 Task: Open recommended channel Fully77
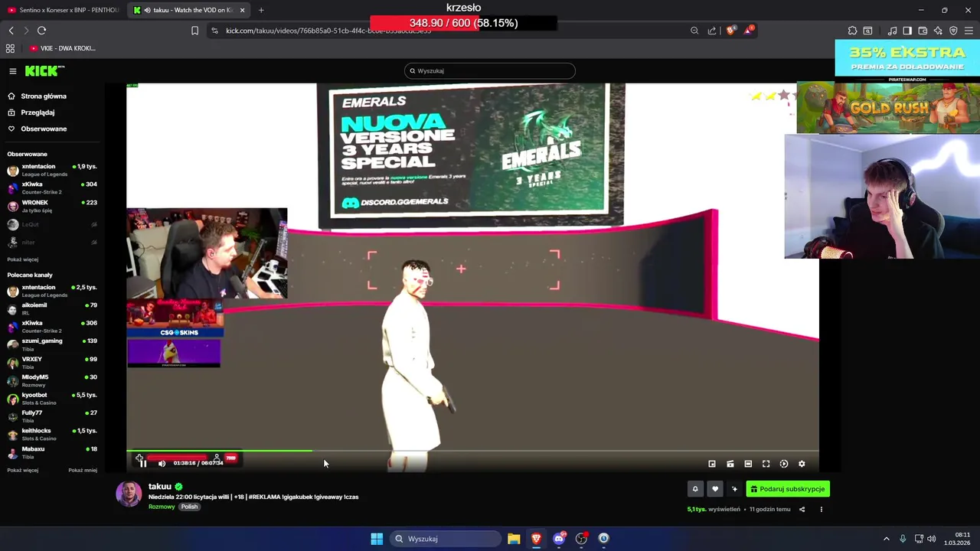[x=52, y=416]
